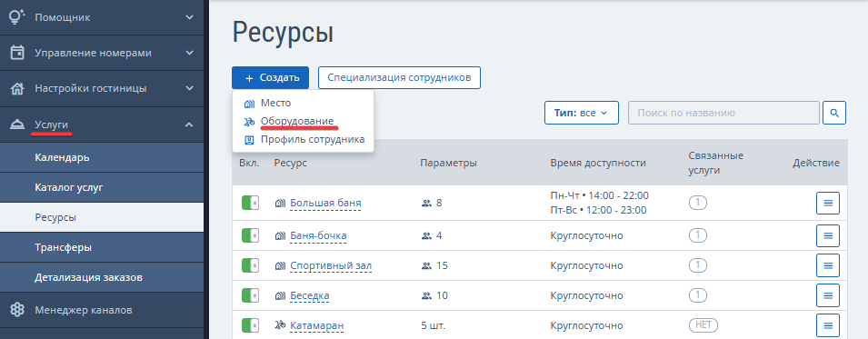Open the Спортивный зал resource link
Viewport: 868px width, 339px height.
point(331,266)
